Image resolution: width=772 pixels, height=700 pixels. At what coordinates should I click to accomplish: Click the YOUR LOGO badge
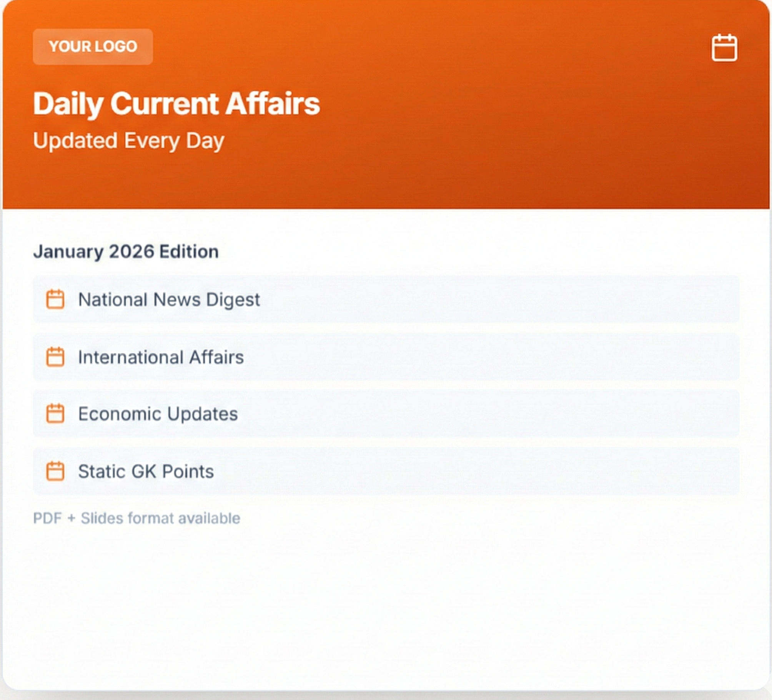(x=93, y=46)
